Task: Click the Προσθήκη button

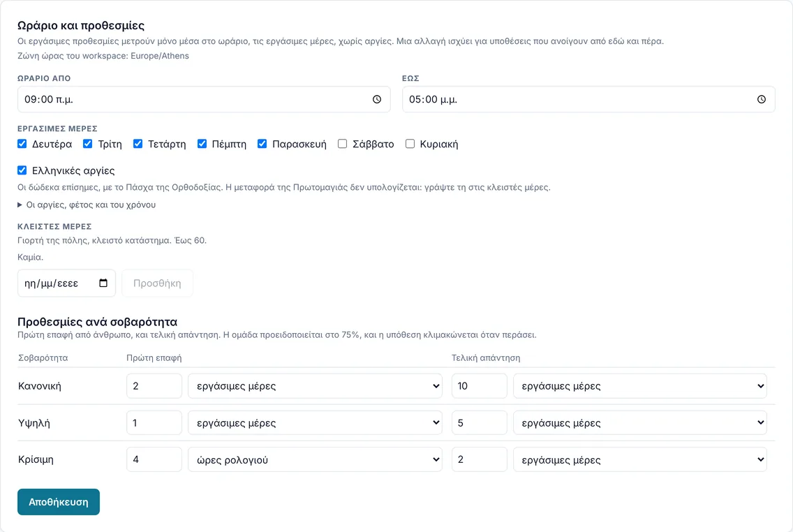Action: [x=157, y=283]
